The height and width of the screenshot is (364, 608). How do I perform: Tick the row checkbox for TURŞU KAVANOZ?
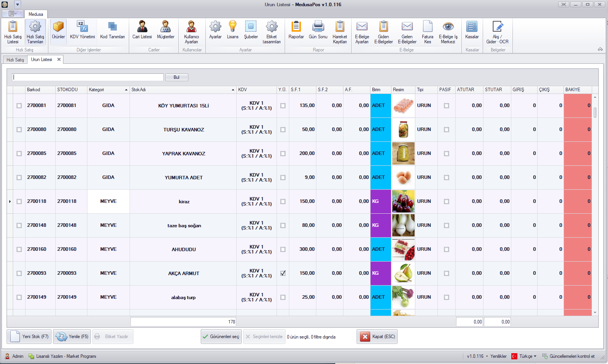19,129
